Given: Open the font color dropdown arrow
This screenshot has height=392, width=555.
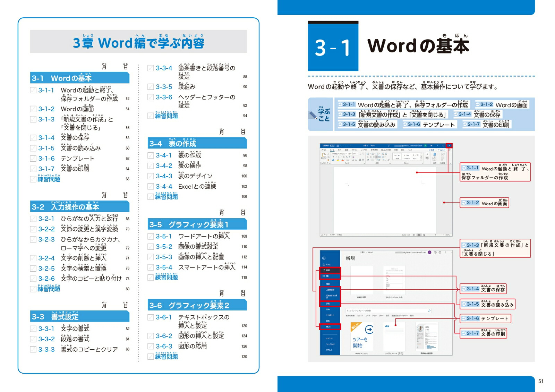Looking at the screenshot, I should [345, 160].
